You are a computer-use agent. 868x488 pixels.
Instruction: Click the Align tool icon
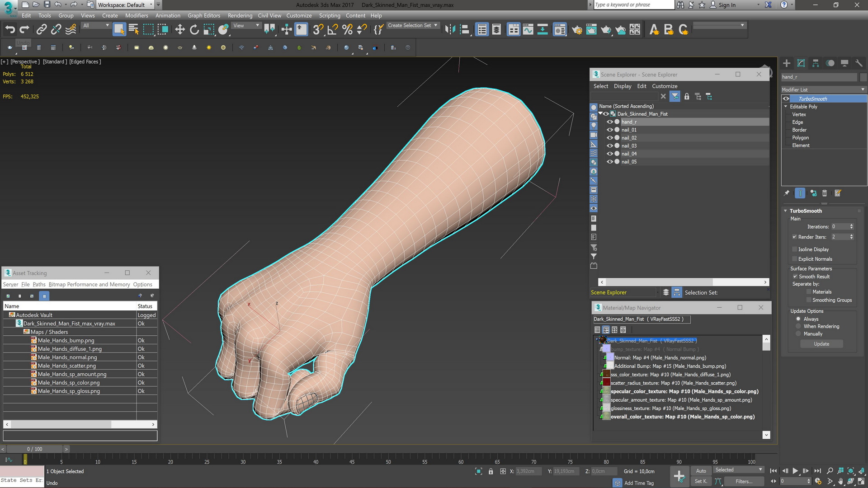465,29
